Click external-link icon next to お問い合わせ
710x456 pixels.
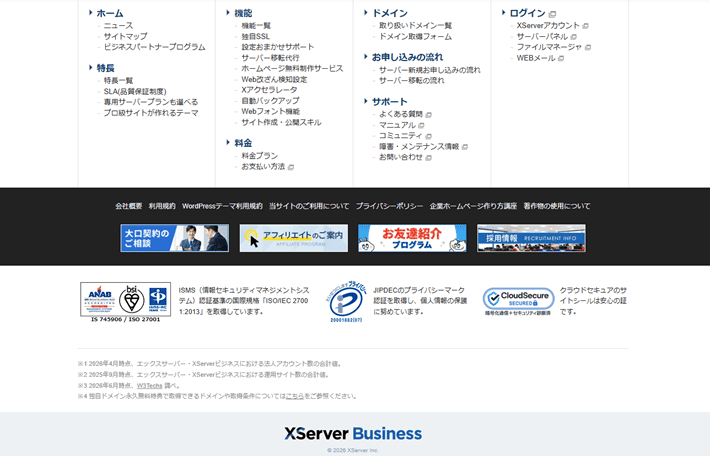point(428,158)
